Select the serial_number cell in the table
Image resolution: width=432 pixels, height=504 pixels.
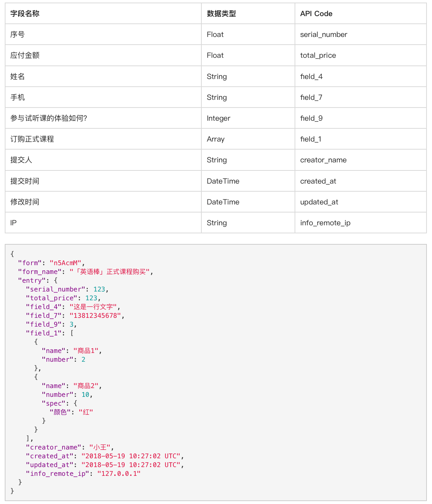(x=323, y=35)
